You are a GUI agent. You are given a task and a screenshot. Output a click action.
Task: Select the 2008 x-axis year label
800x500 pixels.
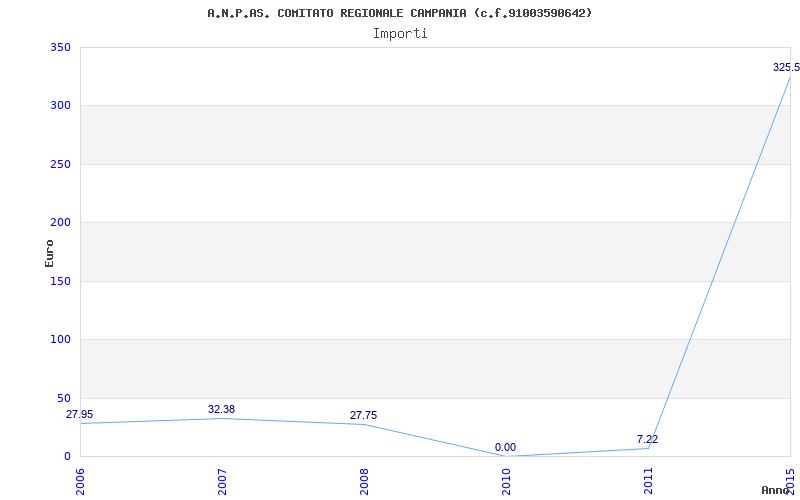(x=364, y=481)
